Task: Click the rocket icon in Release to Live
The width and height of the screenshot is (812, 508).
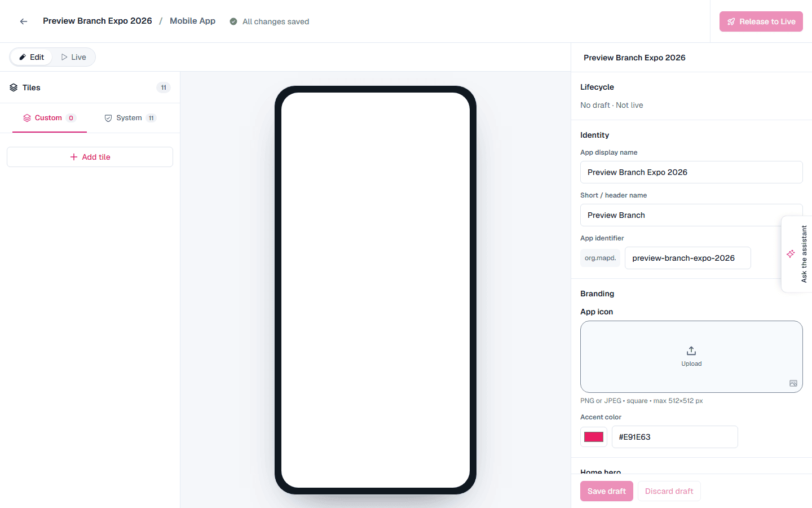Action: pos(731,21)
